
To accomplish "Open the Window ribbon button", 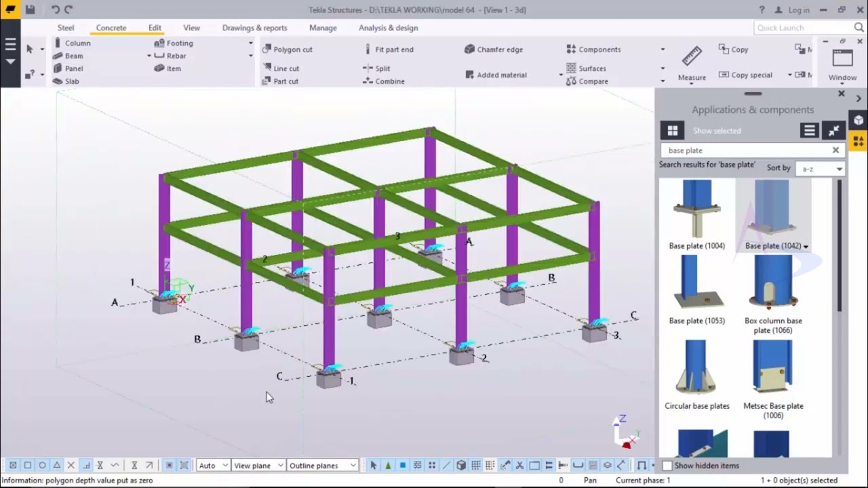I will 842,65.
